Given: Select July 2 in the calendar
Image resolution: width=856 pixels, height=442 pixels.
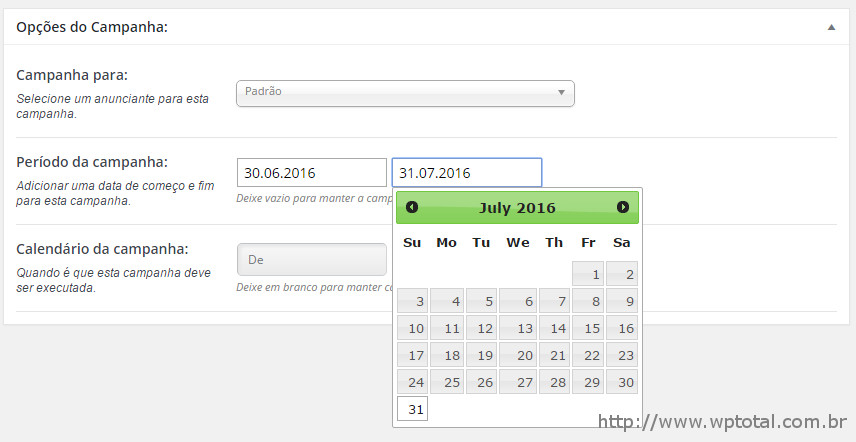Looking at the screenshot, I should point(622,273).
